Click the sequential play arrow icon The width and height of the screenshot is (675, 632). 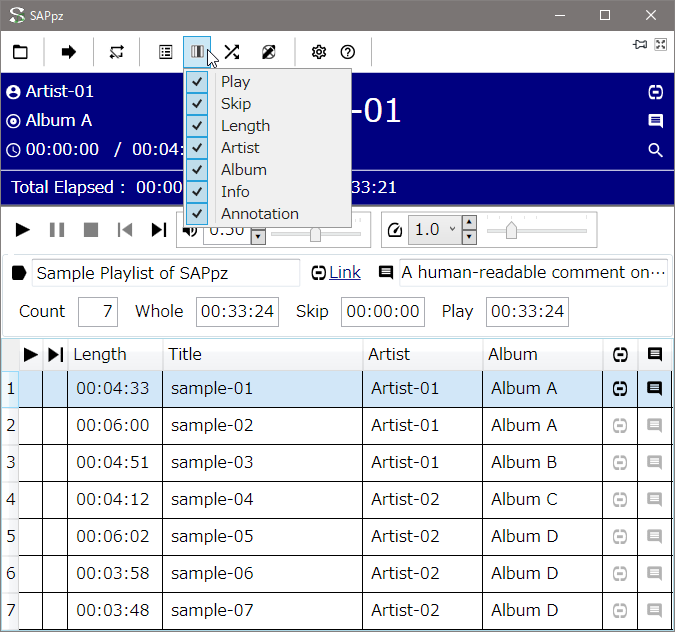pos(68,52)
